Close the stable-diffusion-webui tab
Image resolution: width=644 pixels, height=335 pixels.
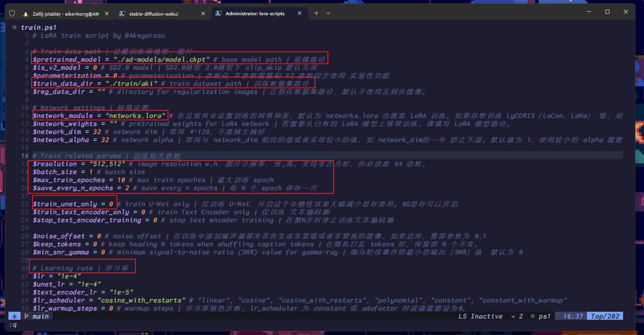tap(203, 14)
